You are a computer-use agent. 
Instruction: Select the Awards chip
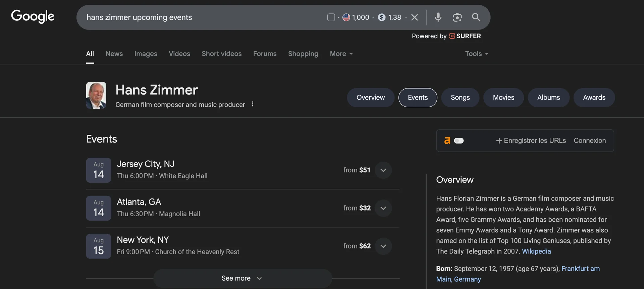coord(594,98)
